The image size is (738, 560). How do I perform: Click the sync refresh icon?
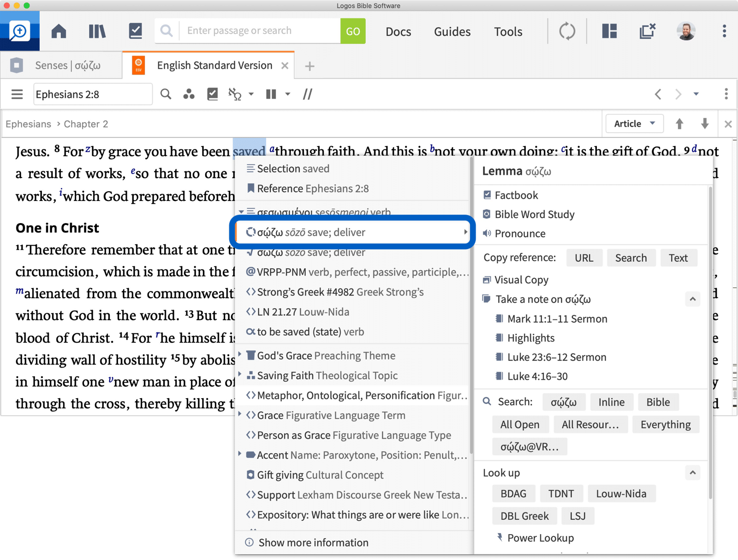coord(567,31)
